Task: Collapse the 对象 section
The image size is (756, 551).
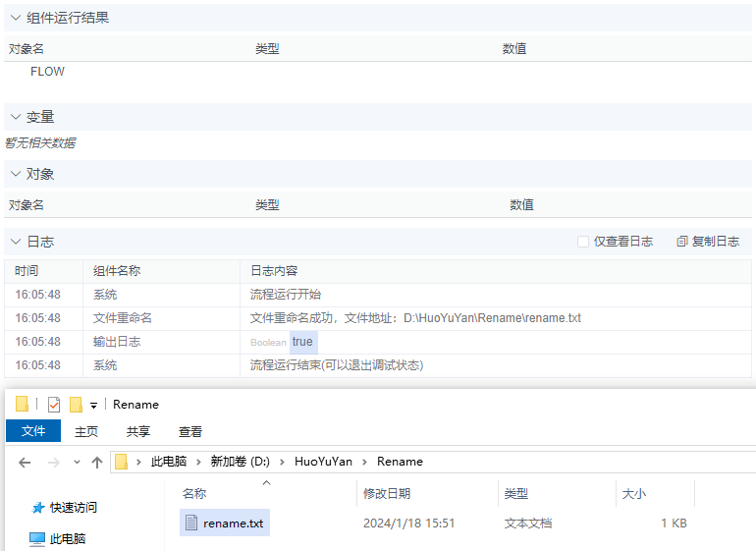Action: pos(16,174)
